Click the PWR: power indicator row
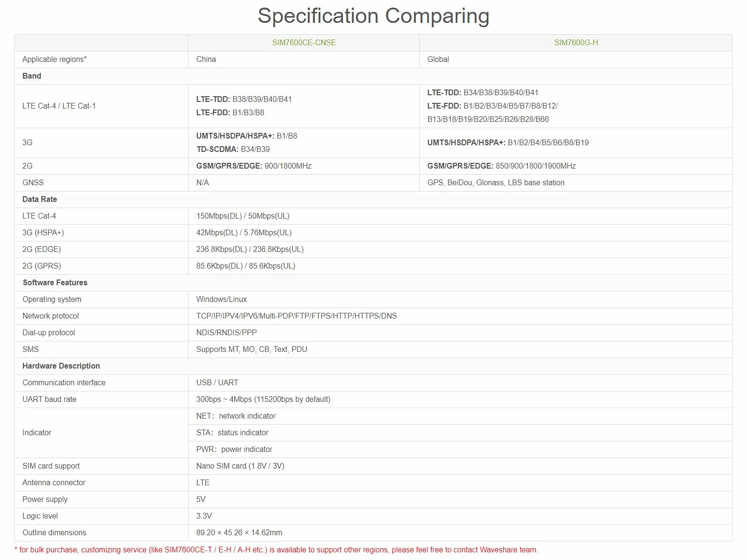The height and width of the screenshot is (560, 747). pyautogui.click(x=460, y=450)
